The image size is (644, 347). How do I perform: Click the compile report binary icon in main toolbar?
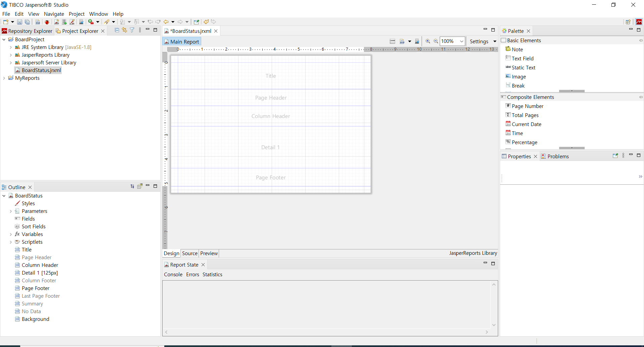pos(38,22)
